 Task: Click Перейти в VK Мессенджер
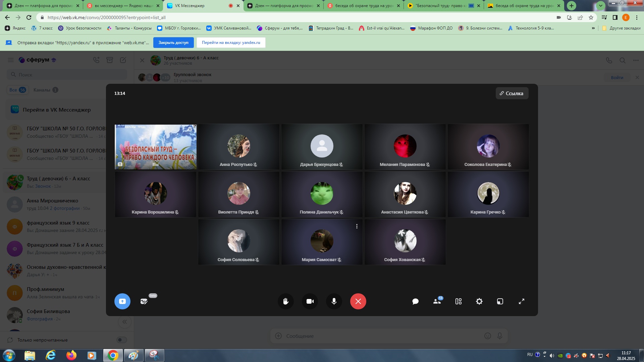56,110
